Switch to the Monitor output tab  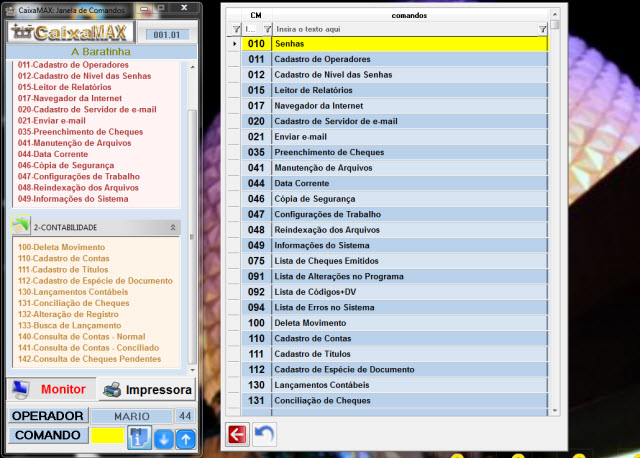click(x=50, y=388)
